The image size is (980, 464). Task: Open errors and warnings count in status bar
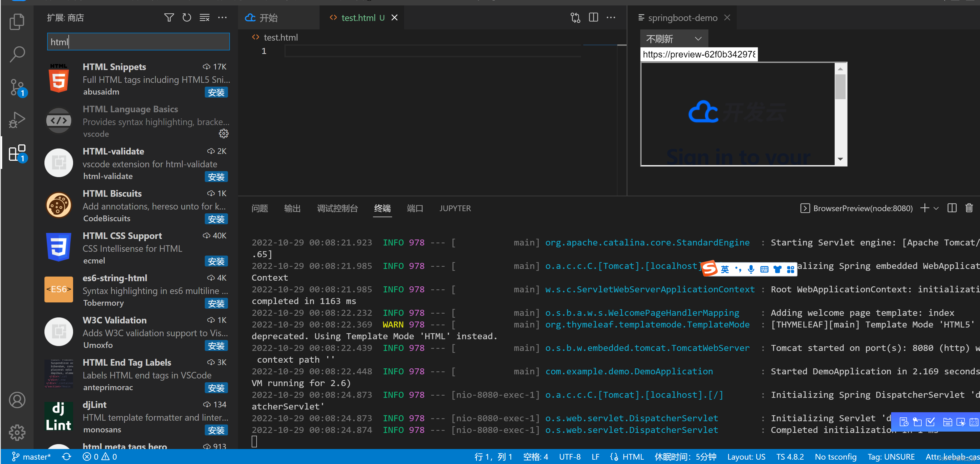coord(100,456)
